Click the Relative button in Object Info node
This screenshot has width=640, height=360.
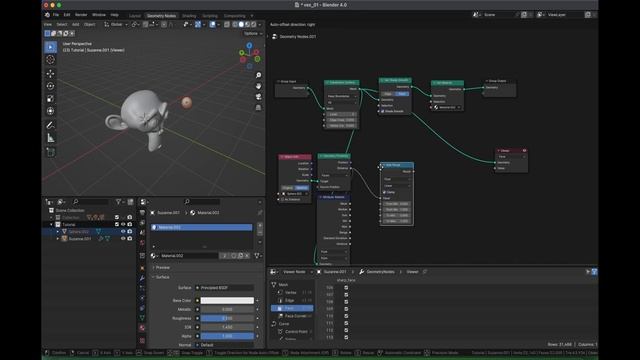[302, 188]
